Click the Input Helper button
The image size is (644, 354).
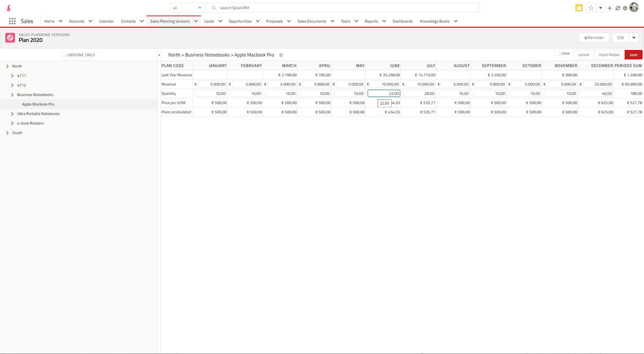point(609,55)
